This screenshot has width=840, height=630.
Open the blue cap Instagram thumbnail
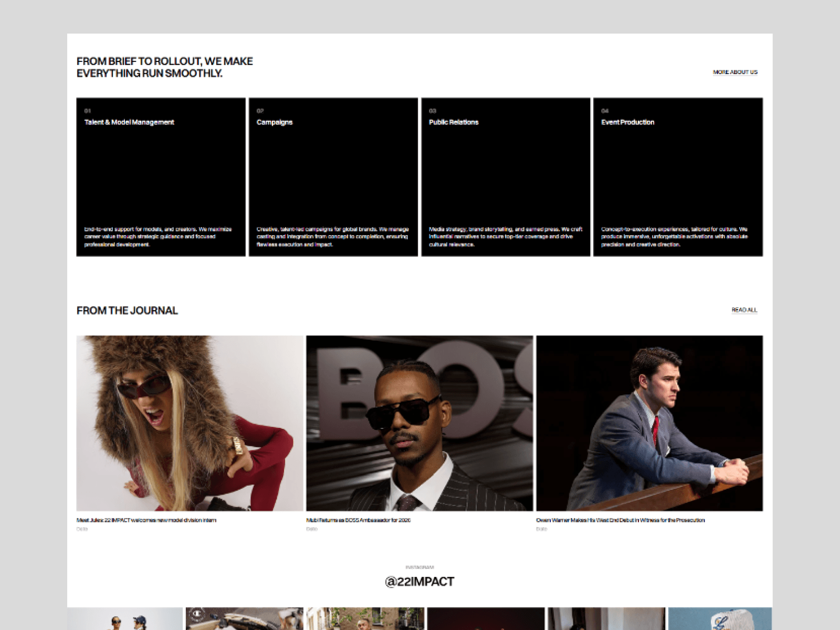[720, 618]
